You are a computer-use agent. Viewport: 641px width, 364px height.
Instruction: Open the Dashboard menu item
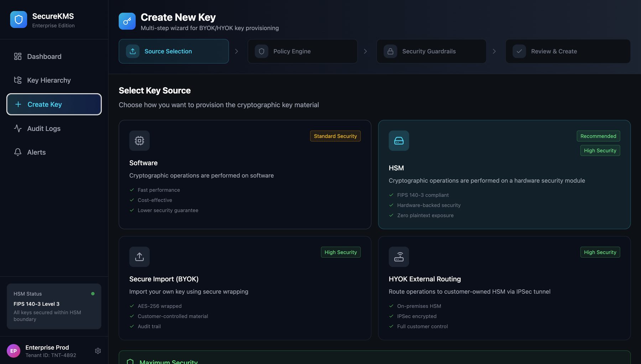coord(54,57)
